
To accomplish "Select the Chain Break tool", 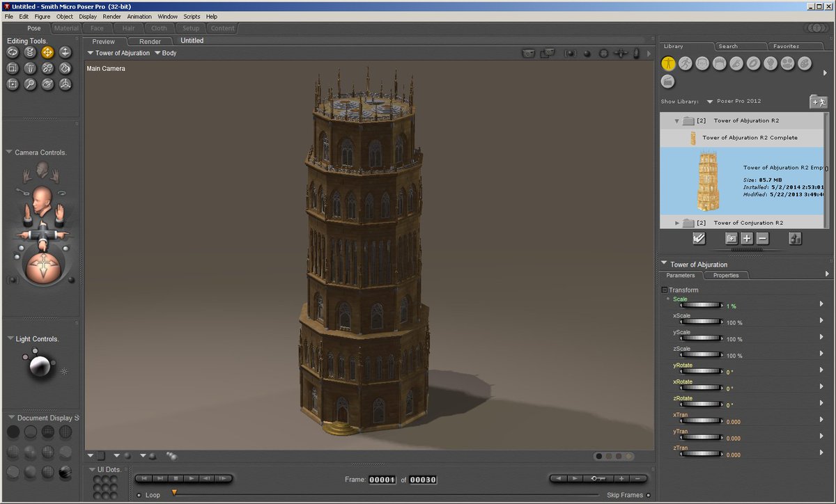I will point(48,68).
